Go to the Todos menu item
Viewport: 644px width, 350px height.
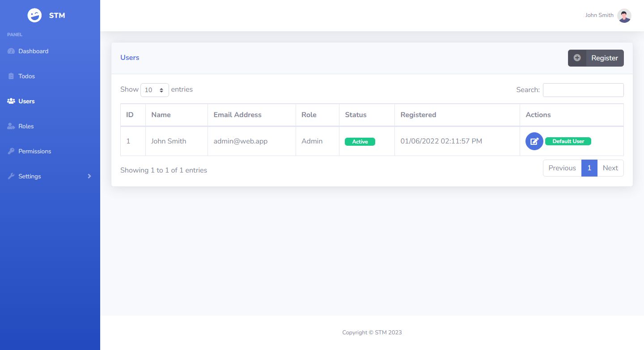(x=27, y=76)
